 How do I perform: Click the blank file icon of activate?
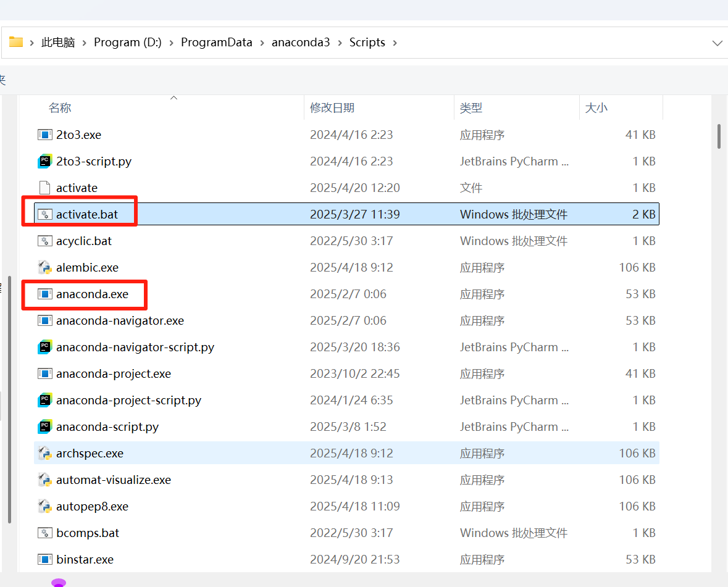click(x=44, y=188)
